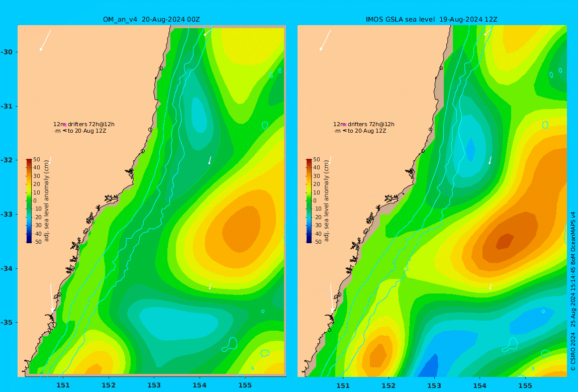The image size is (578, 392).
Task: Select the -31 latitude label
Action: coord(7,106)
